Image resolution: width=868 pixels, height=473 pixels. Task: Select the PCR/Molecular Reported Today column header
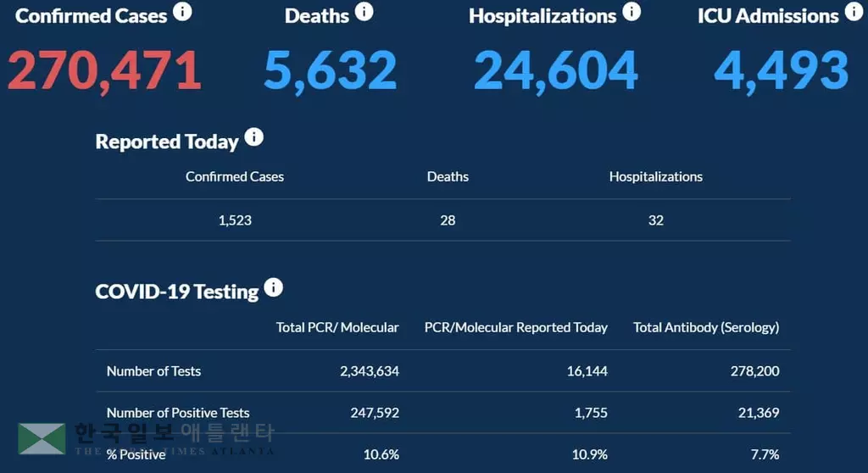[x=516, y=327]
